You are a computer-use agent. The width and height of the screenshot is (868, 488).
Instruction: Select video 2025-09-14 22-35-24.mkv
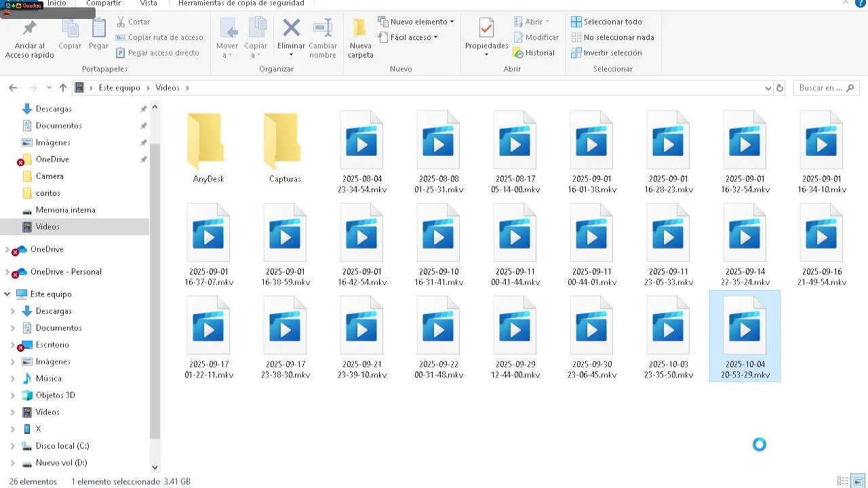pyautogui.click(x=745, y=245)
